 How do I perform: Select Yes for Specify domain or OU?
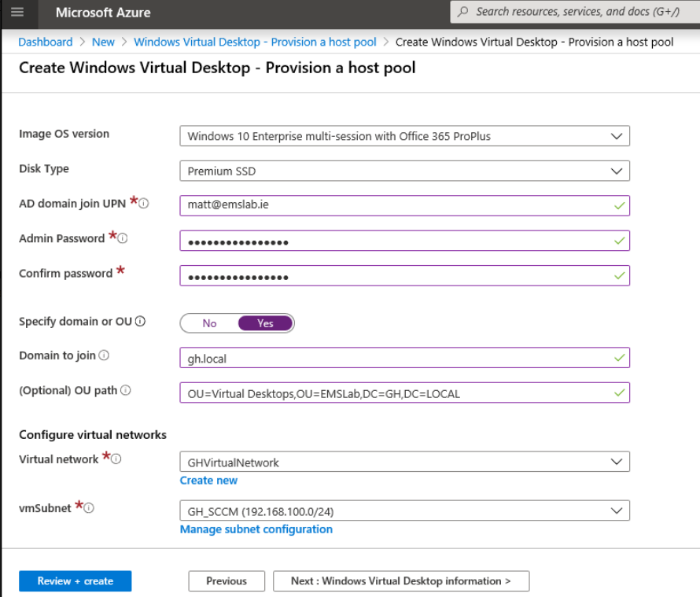coord(264,323)
